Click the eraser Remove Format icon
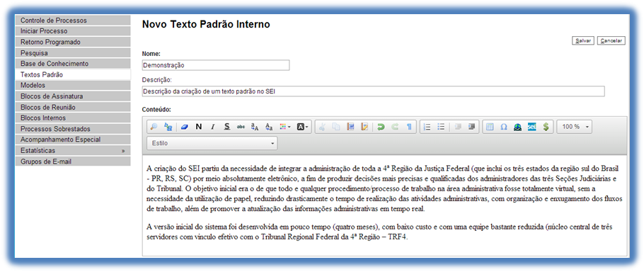The width and height of the screenshot is (644, 272). point(184,127)
